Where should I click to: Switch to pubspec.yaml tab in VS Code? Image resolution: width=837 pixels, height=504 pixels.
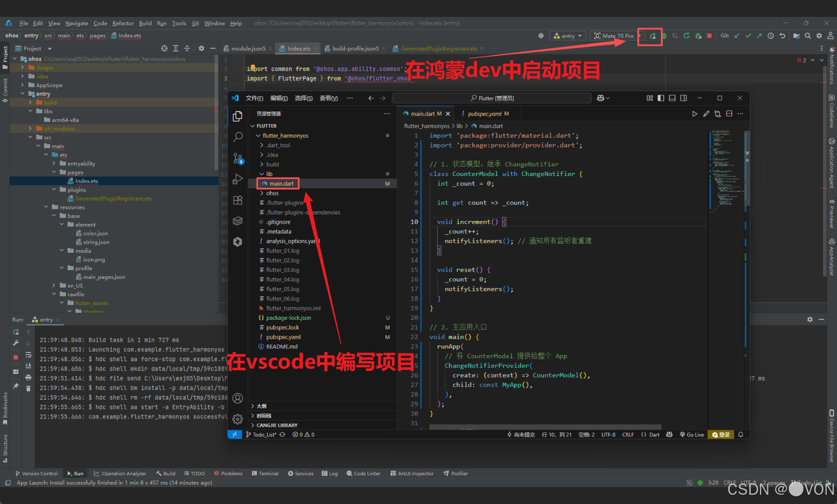point(484,114)
